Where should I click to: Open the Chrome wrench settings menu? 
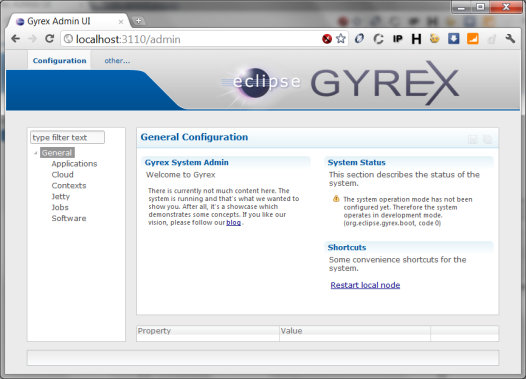click(x=510, y=39)
